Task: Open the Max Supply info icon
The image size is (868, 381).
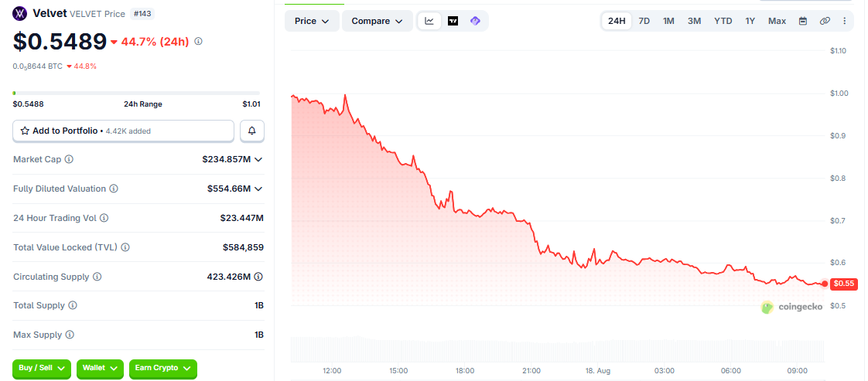Action: pos(69,335)
